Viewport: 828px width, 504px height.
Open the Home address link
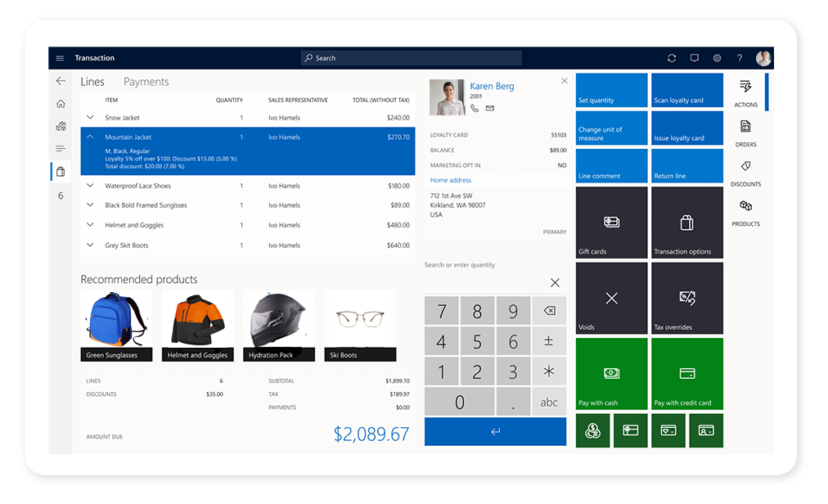pos(451,180)
